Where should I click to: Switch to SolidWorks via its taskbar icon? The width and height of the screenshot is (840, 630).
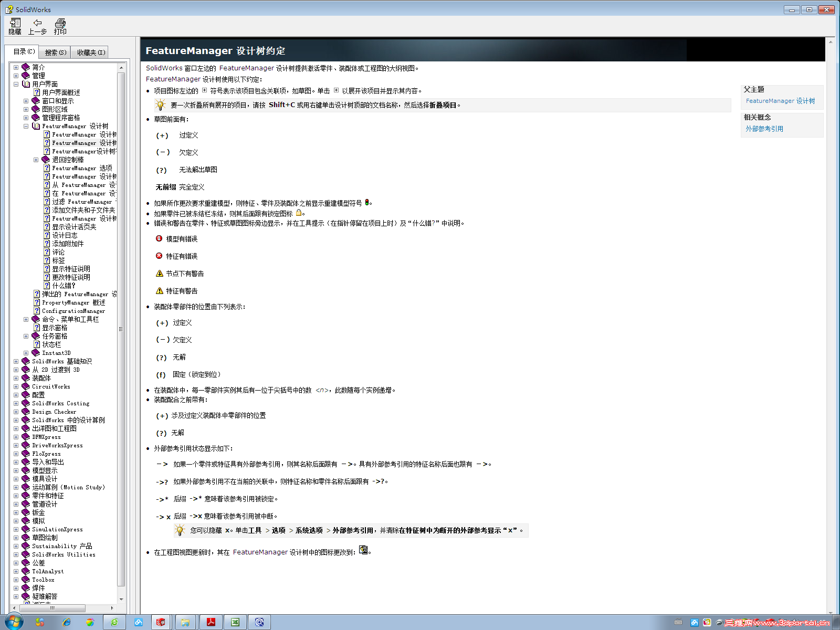point(161,622)
